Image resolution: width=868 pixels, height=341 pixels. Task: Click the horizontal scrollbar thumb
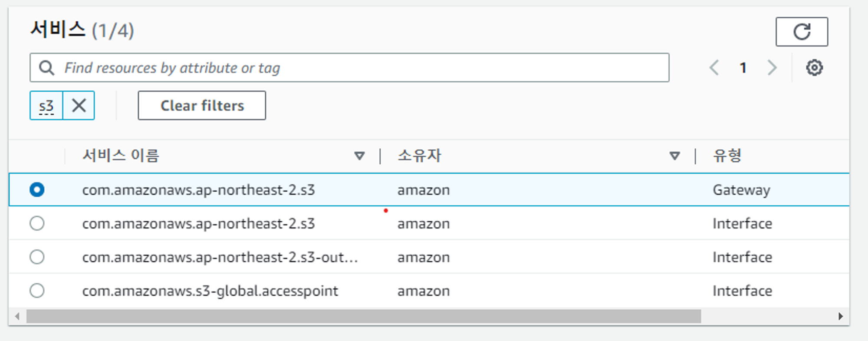tap(364, 316)
